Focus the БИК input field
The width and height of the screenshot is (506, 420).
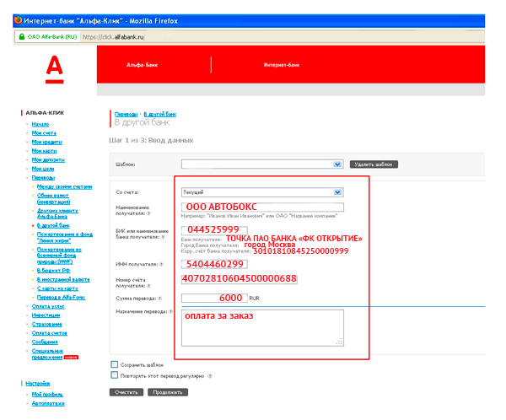214,230
